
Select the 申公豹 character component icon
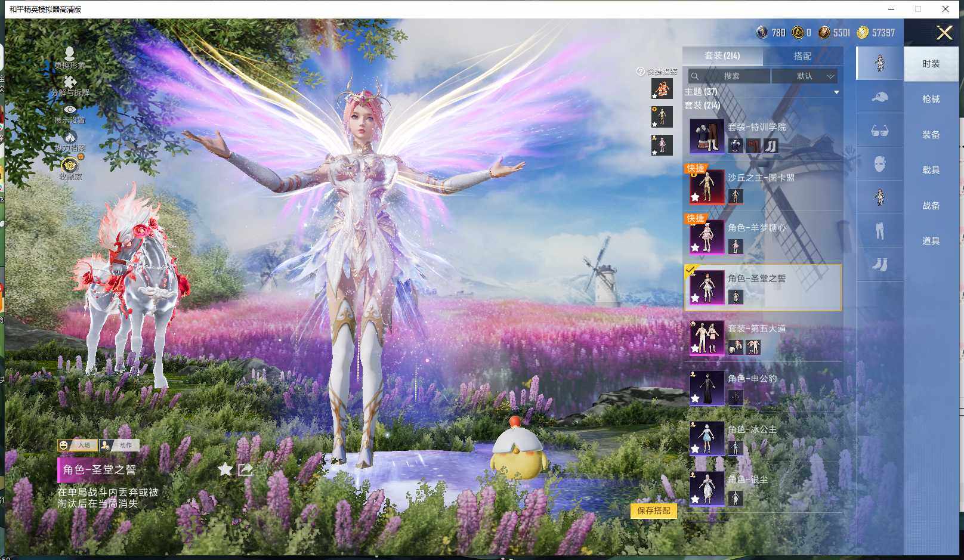click(x=736, y=397)
